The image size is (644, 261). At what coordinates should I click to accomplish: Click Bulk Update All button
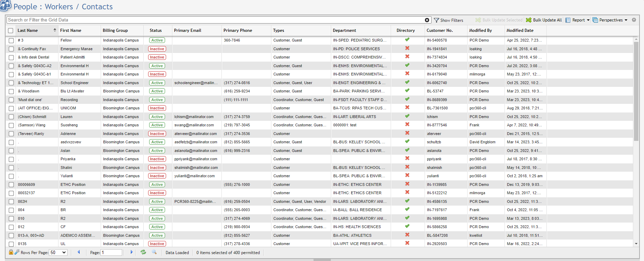pos(544,20)
